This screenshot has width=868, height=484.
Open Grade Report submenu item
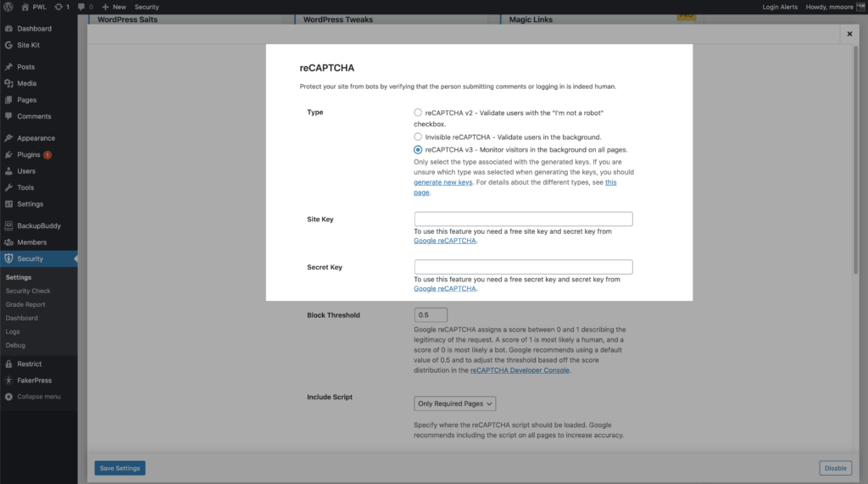tap(25, 304)
